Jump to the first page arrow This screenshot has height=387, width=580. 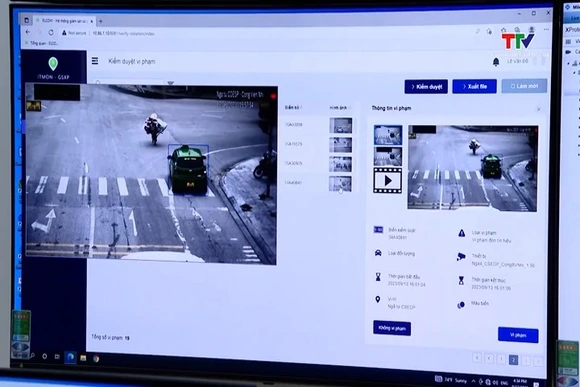(477, 358)
